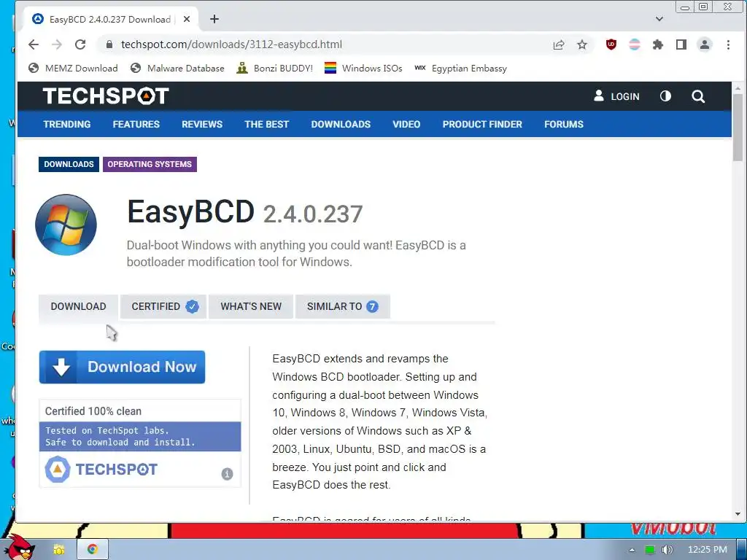747x560 pixels.
Task: Open the taskbar icon left of Chrome
Action: point(58,550)
